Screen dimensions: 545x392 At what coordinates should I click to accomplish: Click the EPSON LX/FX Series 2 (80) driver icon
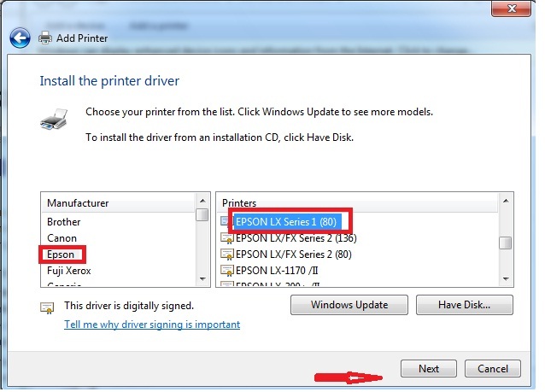click(x=227, y=255)
